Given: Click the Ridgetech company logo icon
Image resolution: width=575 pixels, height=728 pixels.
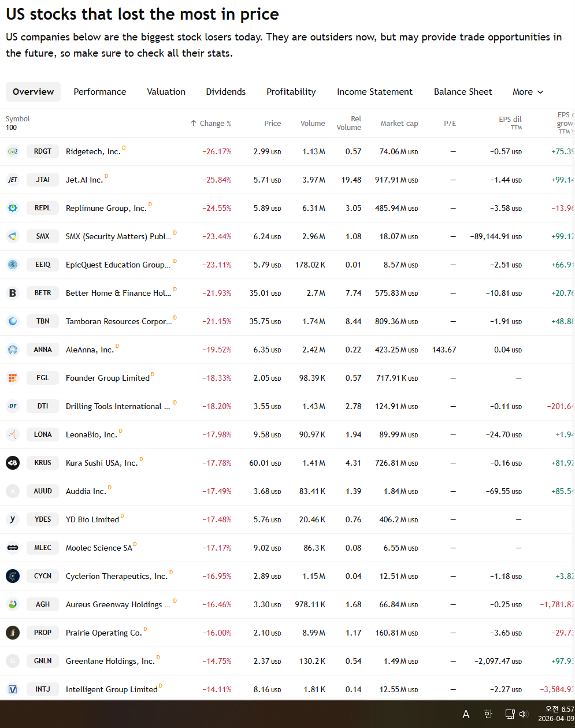Looking at the screenshot, I should [13, 151].
